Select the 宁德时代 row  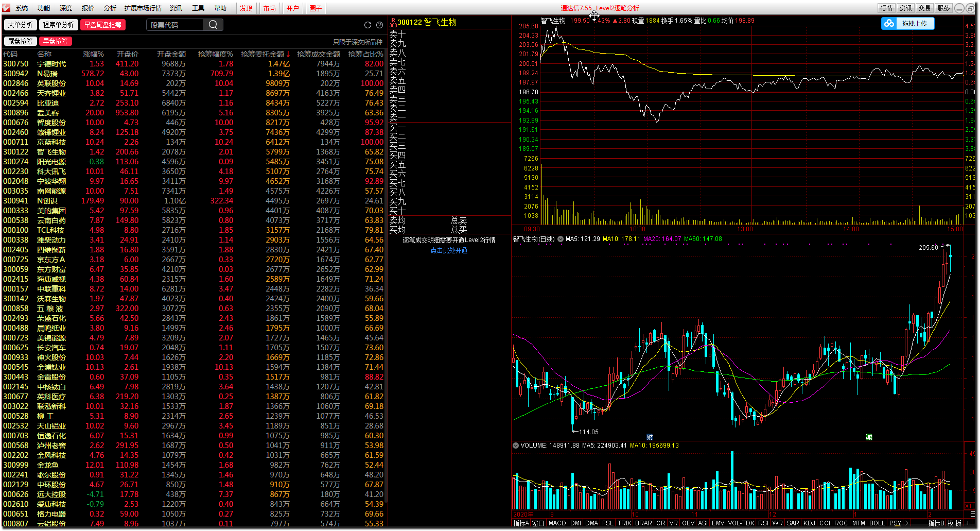point(194,64)
